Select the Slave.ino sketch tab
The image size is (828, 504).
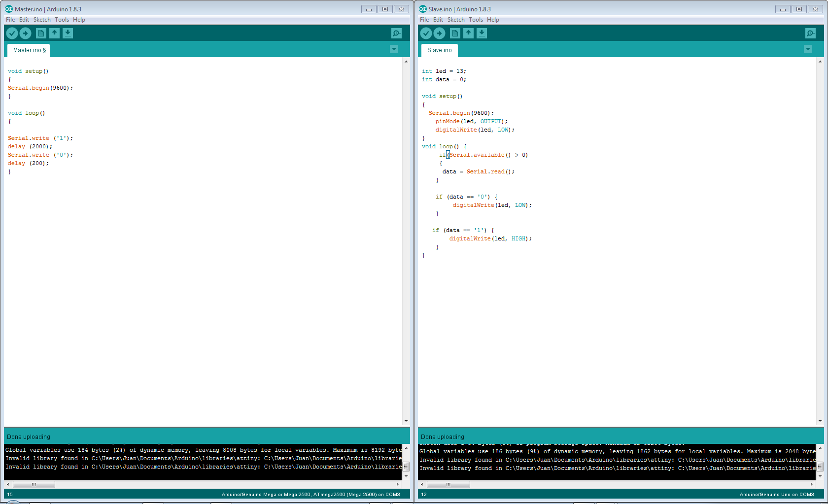click(x=439, y=50)
